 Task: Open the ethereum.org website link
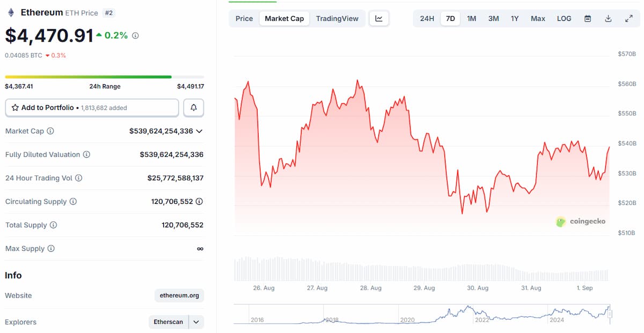point(179,295)
